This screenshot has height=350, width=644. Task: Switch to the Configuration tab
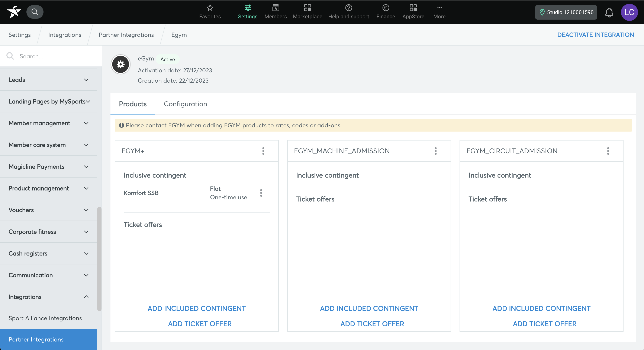[185, 104]
